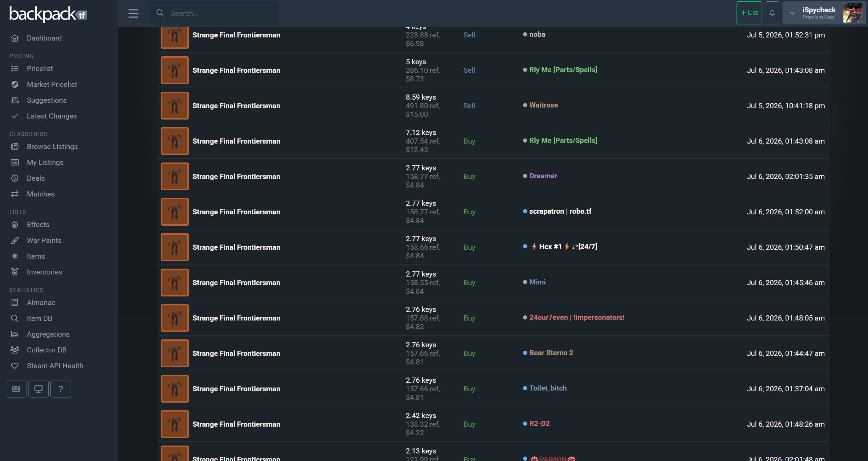This screenshot has height=461, width=868.
Task: Click the search magnifier icon
Action: coord(160,13)
